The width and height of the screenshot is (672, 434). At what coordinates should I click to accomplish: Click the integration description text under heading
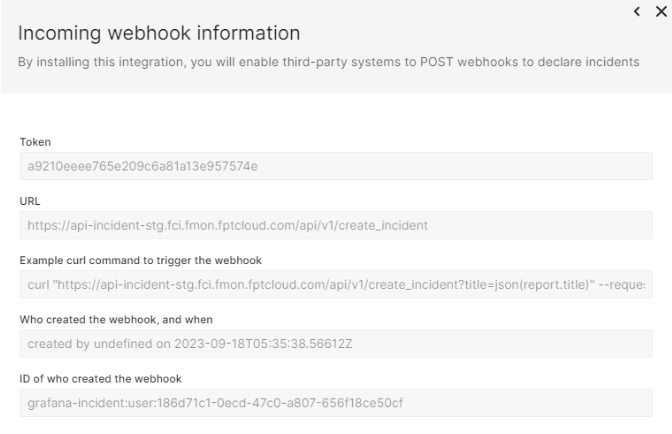[330, 62]
